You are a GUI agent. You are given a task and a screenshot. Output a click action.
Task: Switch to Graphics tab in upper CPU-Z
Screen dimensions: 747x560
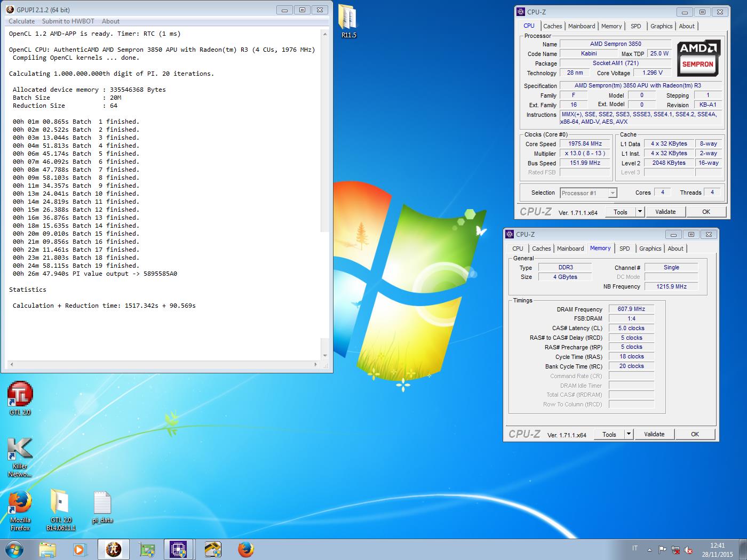click(662, 26)
